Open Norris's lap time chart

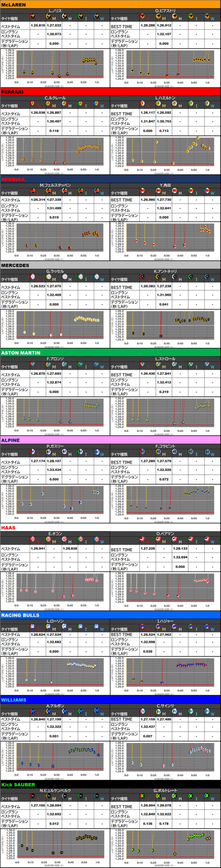(55, 68)
